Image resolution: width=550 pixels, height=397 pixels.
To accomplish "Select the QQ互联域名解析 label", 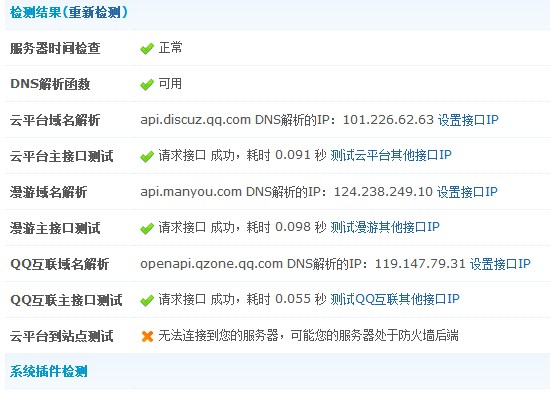I will pyautogui.click(x=60, y=264).
